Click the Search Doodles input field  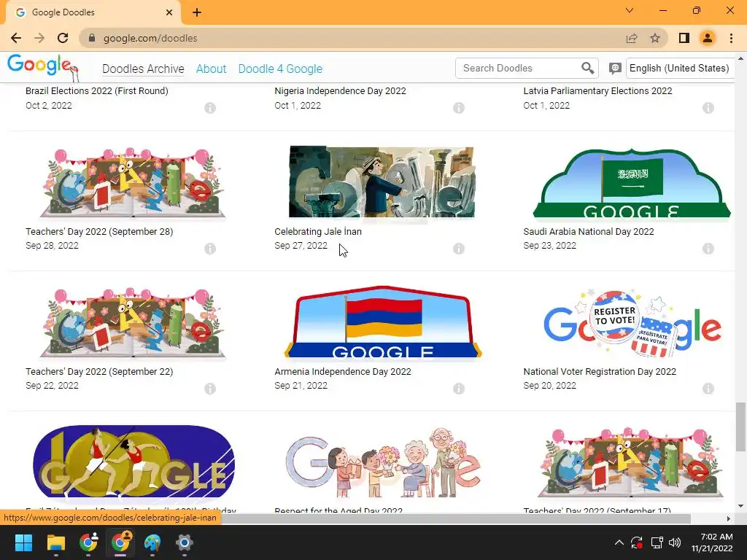(x=519, y=68)
